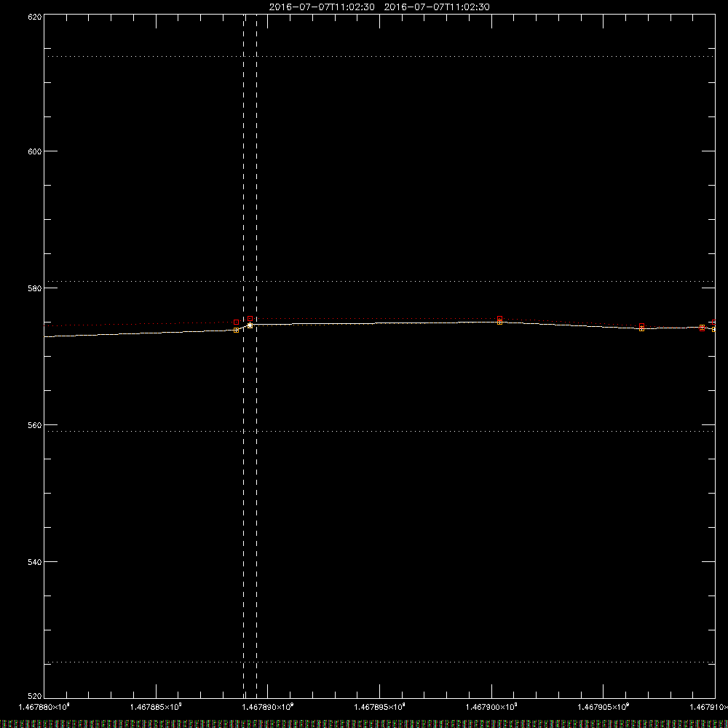The image size is (728, 728).
Task: Select red square marker between the dashed lines
Action: pos(250,319)
